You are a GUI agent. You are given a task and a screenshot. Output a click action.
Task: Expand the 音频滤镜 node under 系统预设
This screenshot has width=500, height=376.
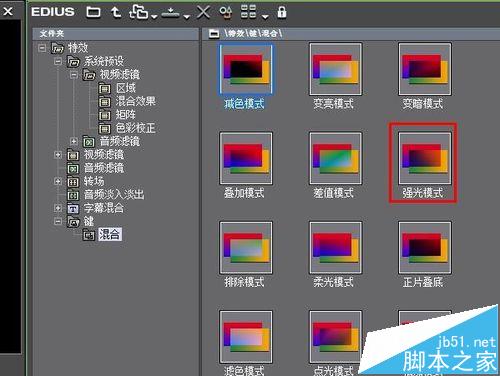pyautogui.click(x=74, y=141)
